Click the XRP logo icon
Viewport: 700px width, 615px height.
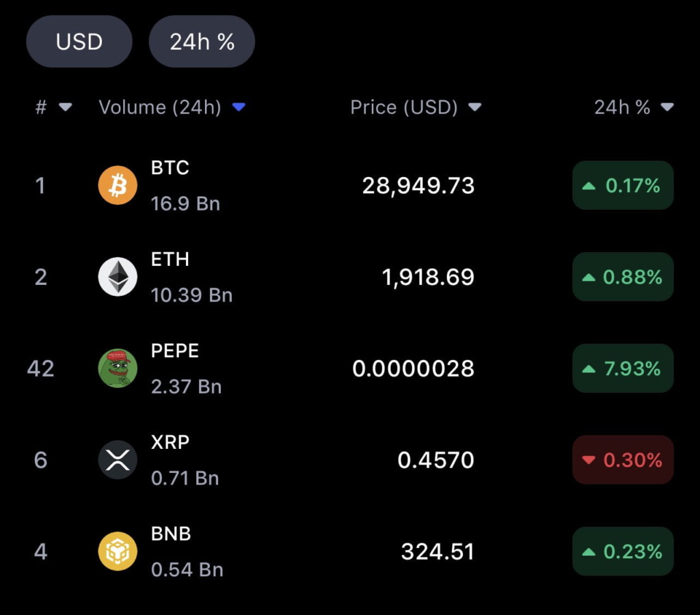[x=118, y=460]
